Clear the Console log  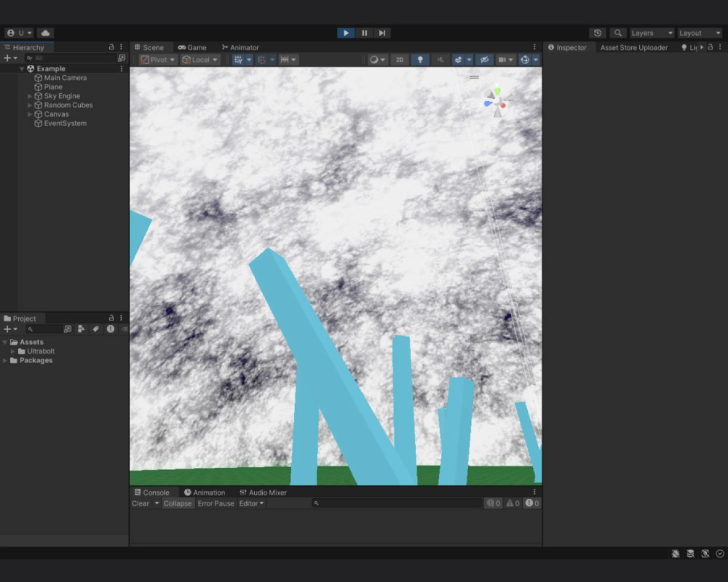[x=140, y=504]
